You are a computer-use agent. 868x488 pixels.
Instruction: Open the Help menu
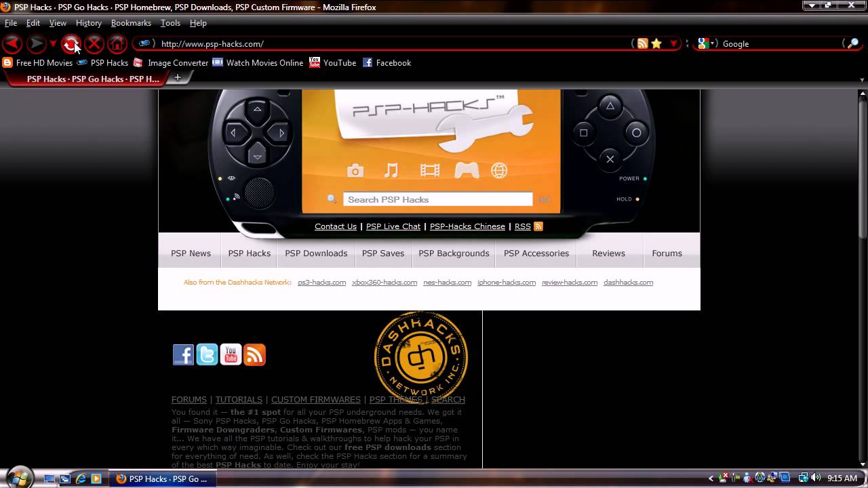click(x=198, y=22)
